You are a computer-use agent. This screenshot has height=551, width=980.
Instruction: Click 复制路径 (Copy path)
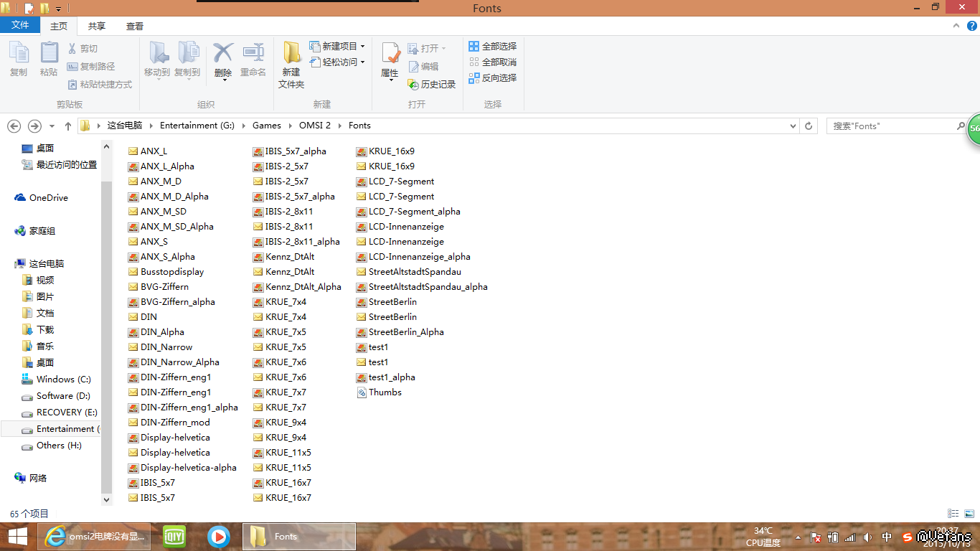pos(91,67)
